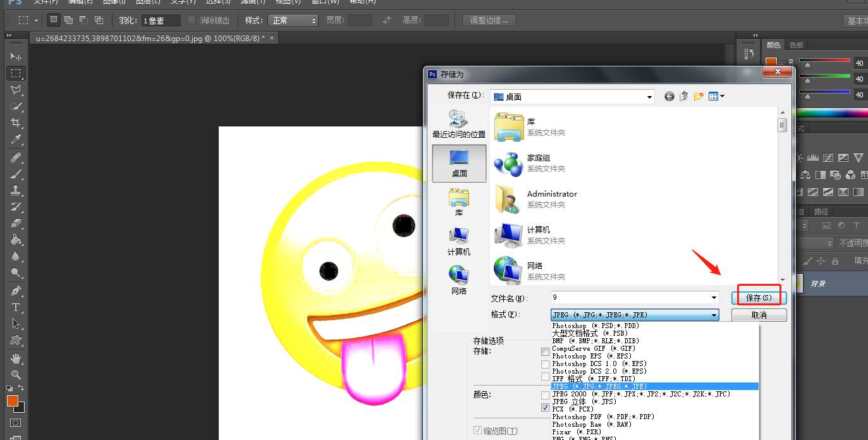Uncheck the checked 颜色 option checkbox

[x=545, y=408]
